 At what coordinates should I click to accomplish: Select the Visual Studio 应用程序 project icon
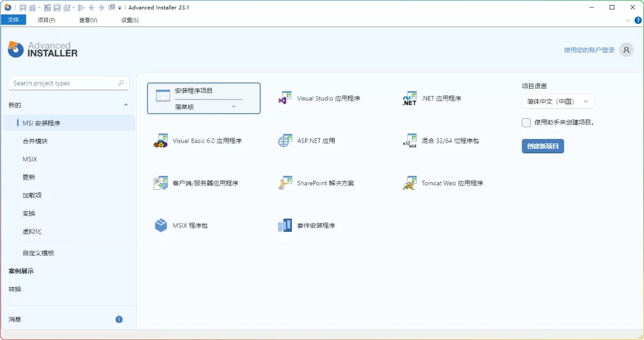point(285,99)
